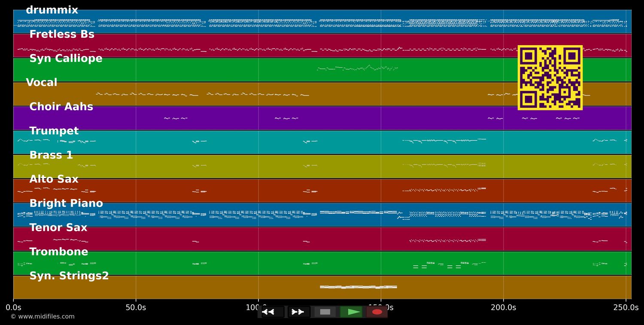
Task: Open the www.midifiles.com copyright link
Action: [x=43, y=317]
